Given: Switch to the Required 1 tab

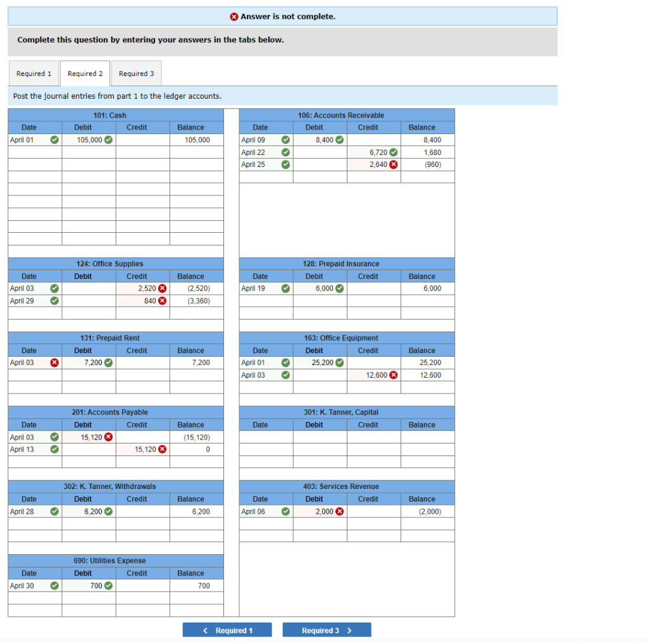Looking at the screenshot, I should (34, 73).
